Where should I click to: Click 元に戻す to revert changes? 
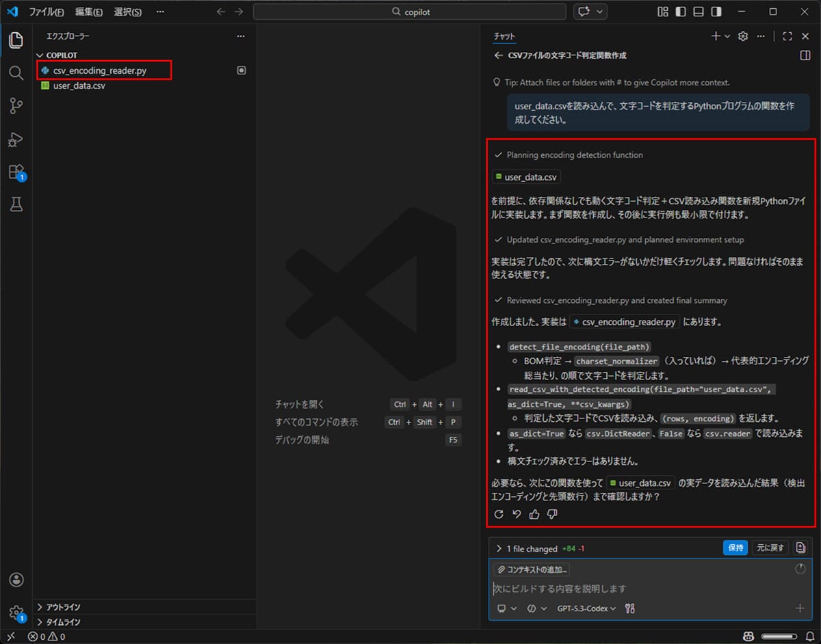pyautogui.click(x=770, y=548)
